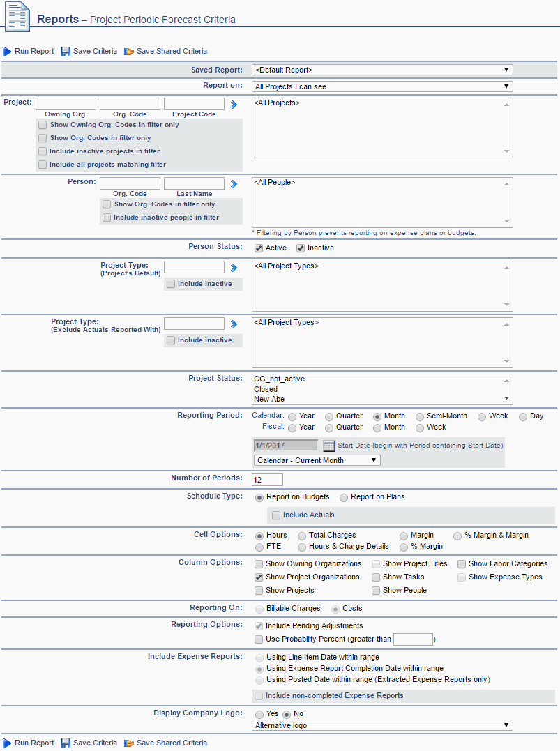Check the Show People checkbox
The image size is (560, 751).
(376, 591)
